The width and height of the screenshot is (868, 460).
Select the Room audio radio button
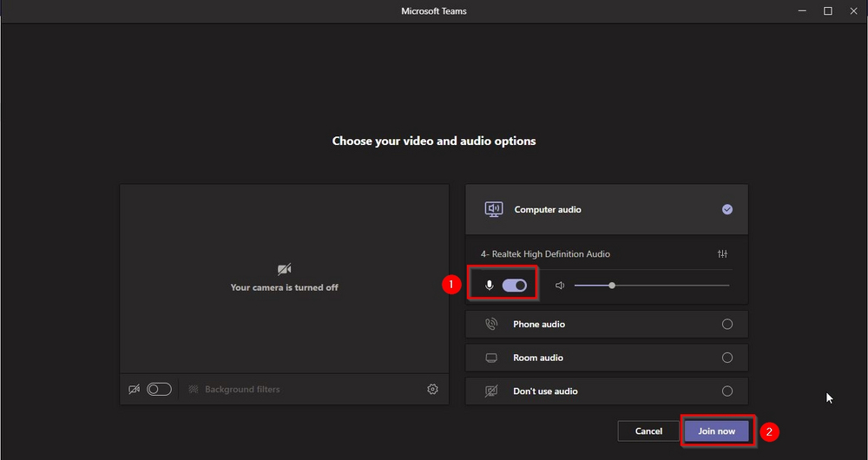[x=727, y=358]
